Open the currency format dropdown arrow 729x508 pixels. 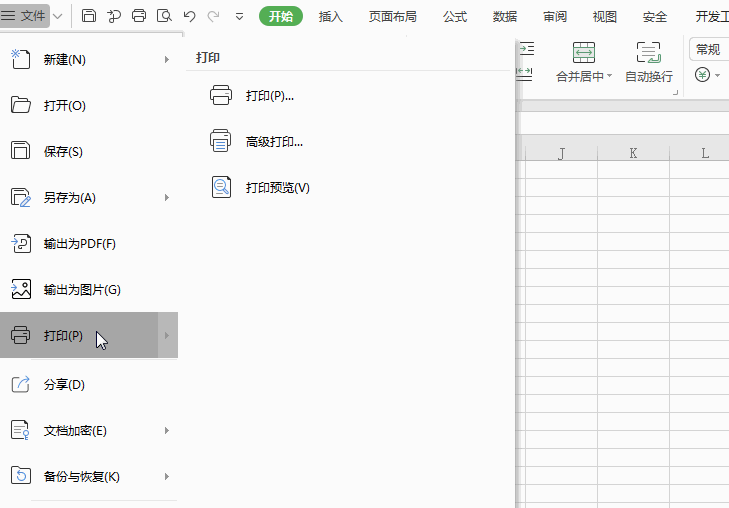(x=718, y=75)
